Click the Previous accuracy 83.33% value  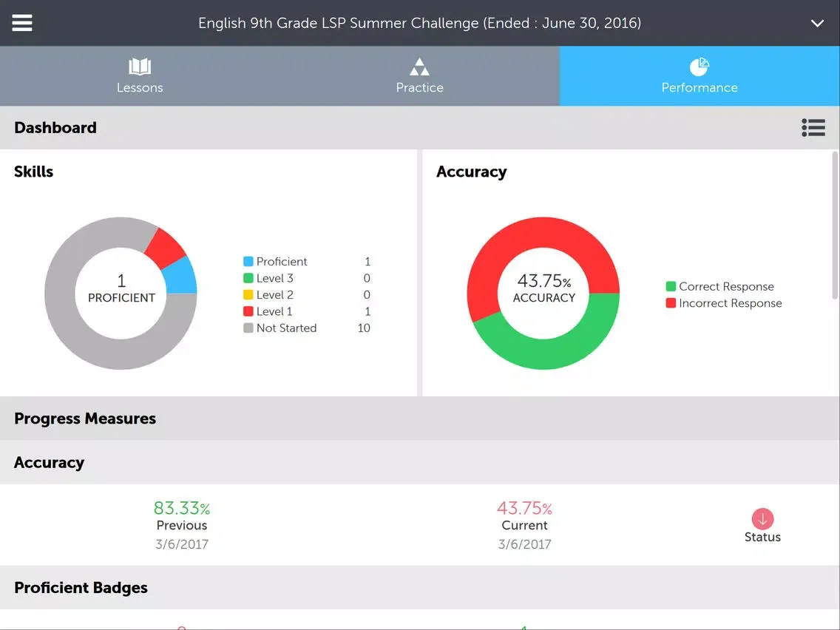(x=181, y=508)
